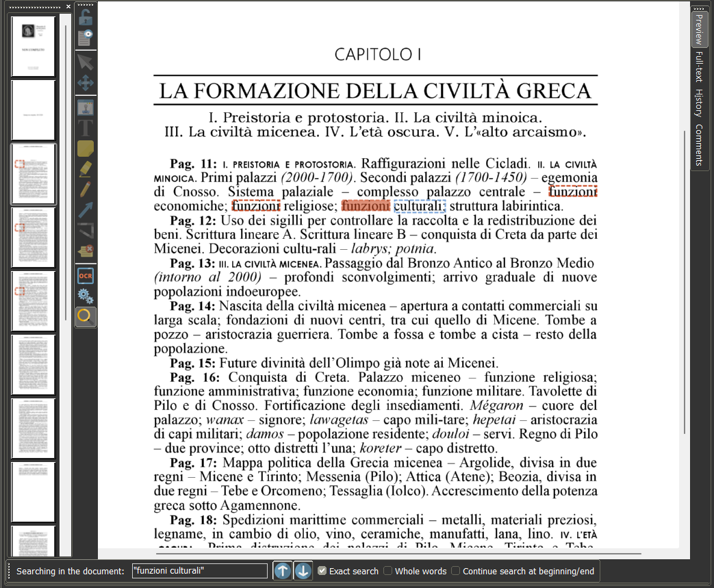Viewport: 714px width, 588px height.
Task: Click the unlock padlock icon
Action: (x=85, y=17)
